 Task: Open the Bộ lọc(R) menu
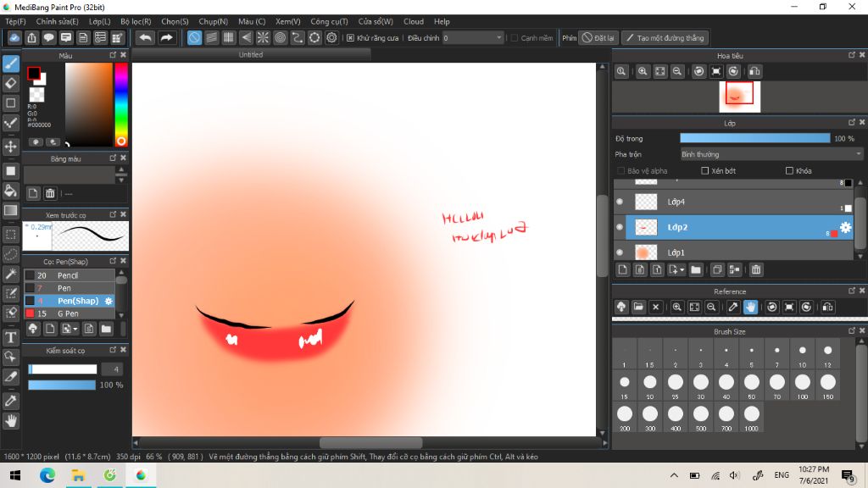pyautogui.click(x=136, y=21)
